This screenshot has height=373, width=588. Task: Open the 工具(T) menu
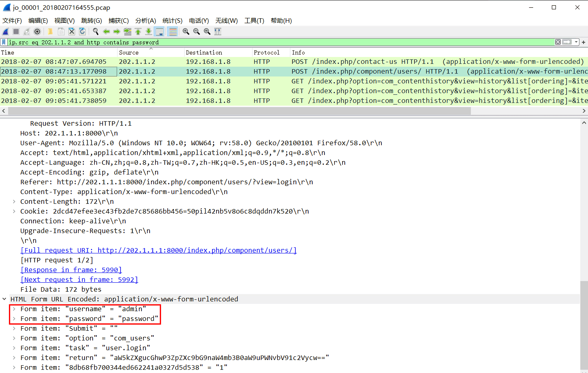(x=254, y=21)
